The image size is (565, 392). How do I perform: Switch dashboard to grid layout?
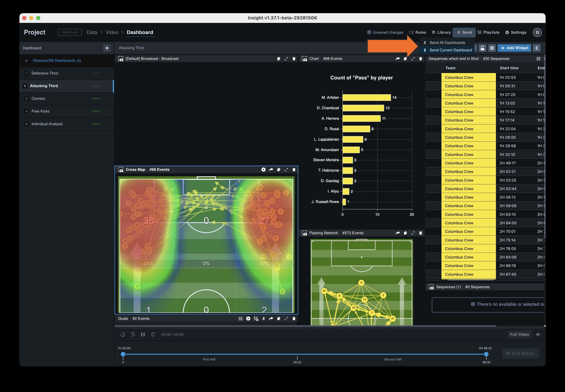tap(492, 48)
